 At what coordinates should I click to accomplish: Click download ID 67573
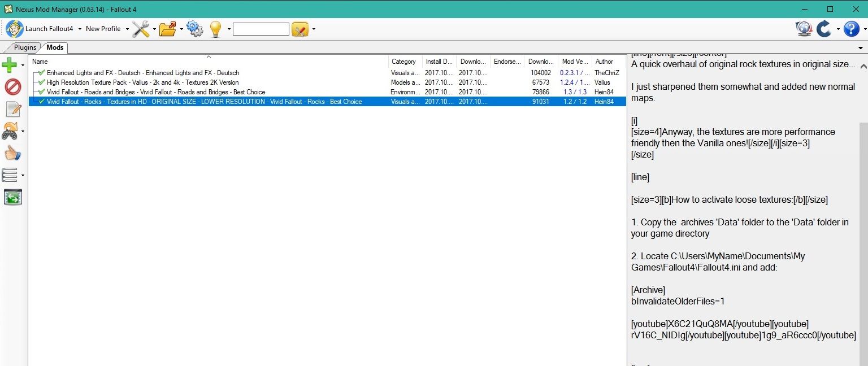pyautogui.click(x=541, y=82)
